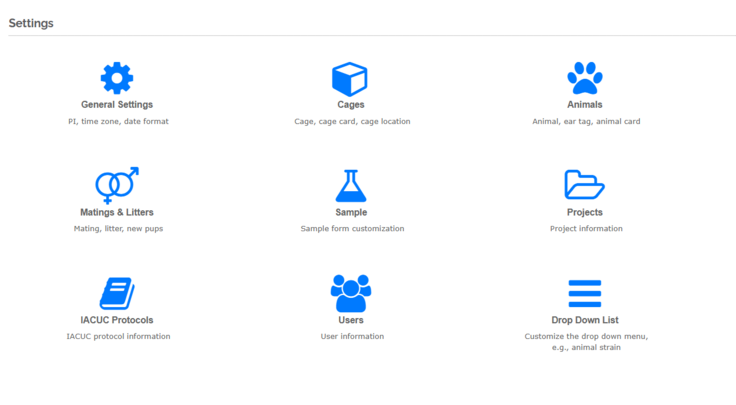Screen dimensions: 736x405
Task: Click the Projects open folder icon
Action: tap(585, 185)
